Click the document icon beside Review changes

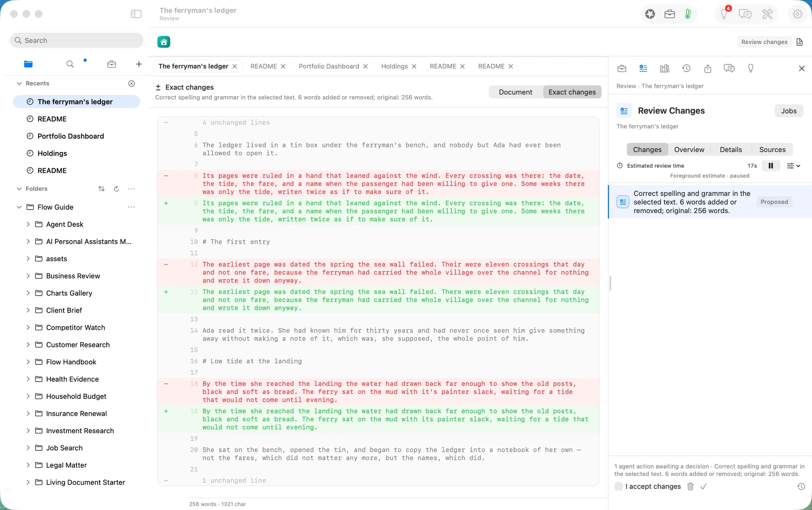(799, 42)
